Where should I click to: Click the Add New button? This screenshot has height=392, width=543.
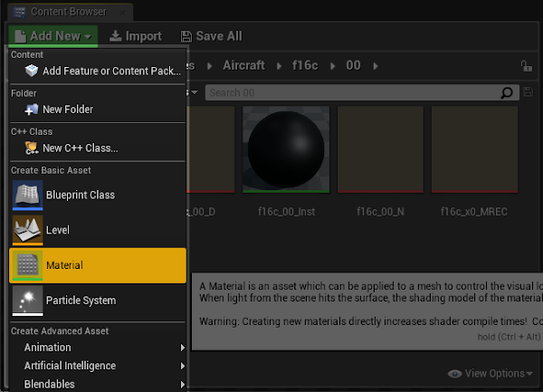pos(53,36)
